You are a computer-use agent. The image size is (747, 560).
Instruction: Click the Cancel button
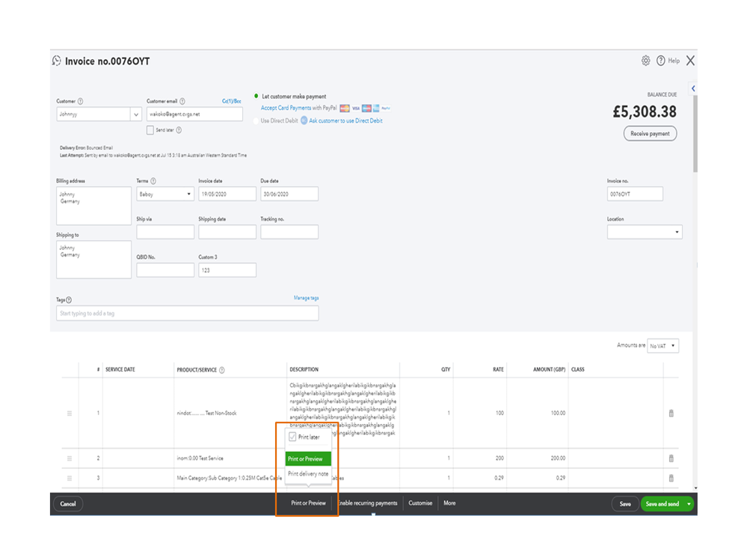pyautogui.click(x=68, y=504)
